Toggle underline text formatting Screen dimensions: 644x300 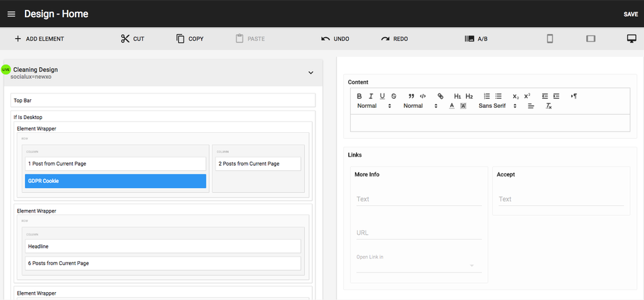[382, 96]
